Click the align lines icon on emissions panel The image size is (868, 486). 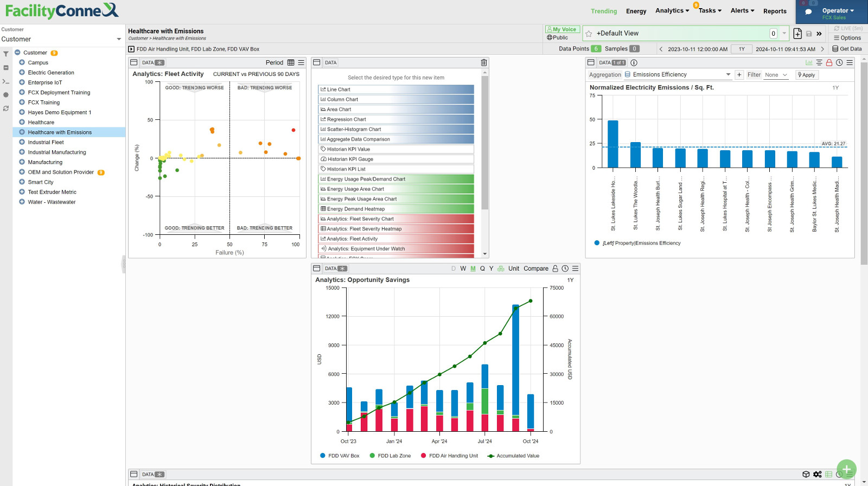pyautogui.click(x=819, y=63)
